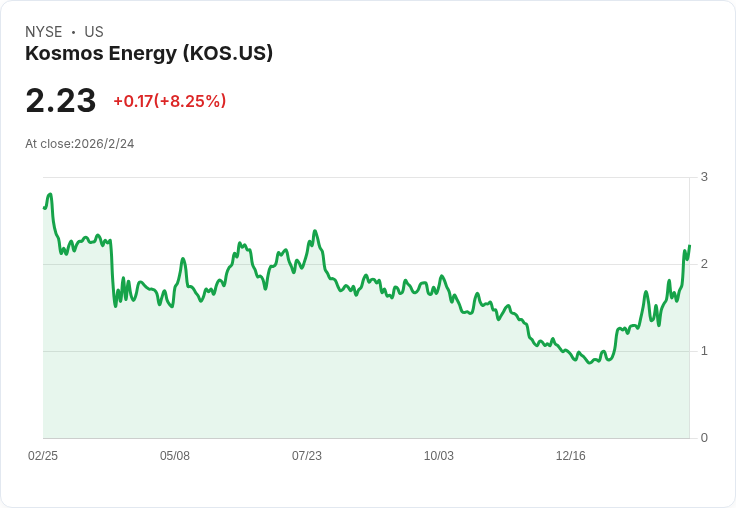This screenshot has height=508, width=736.
Task: Click the y-axis label 0
Action: pos(704,438)
